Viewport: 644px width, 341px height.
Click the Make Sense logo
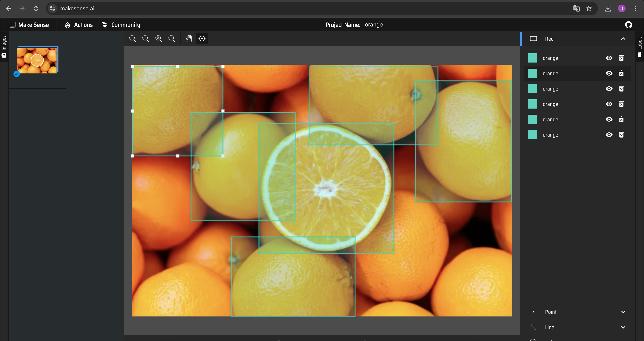[x=12, y=25]
